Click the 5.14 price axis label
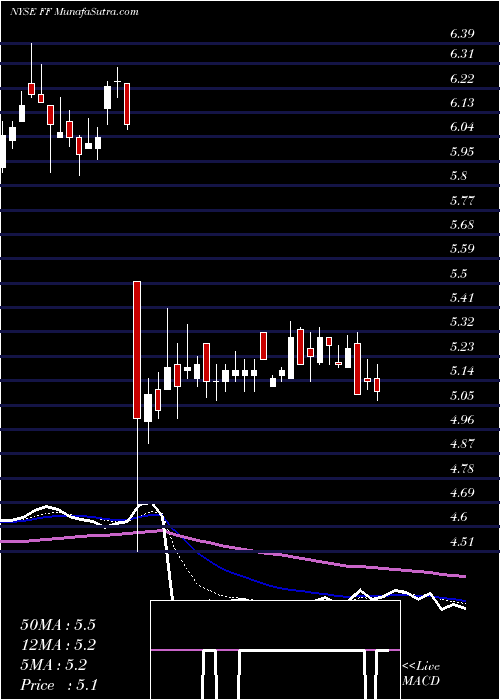Viewport: 500px width, 700px height. coord(462,371)
